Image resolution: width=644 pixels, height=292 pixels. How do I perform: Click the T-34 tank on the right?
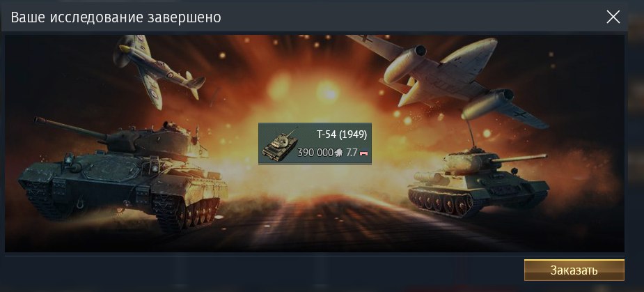tap(478, 184)
